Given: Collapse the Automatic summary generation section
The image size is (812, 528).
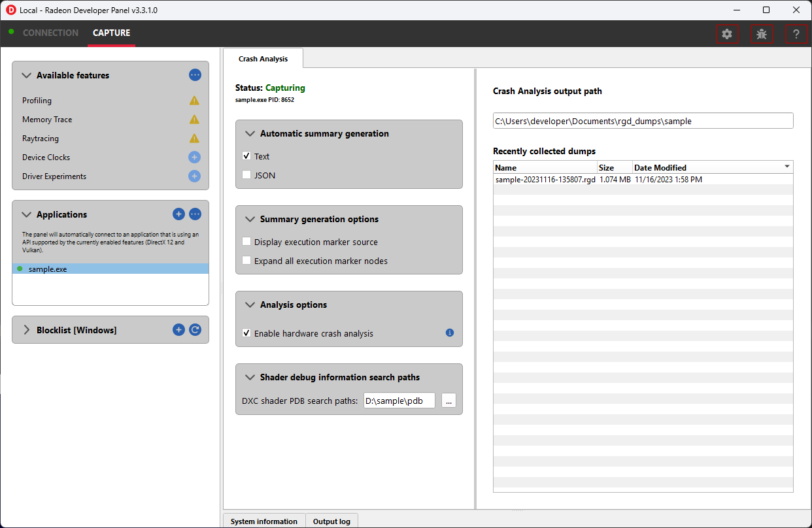Looking at the screenshot, I should pos(250,133).
